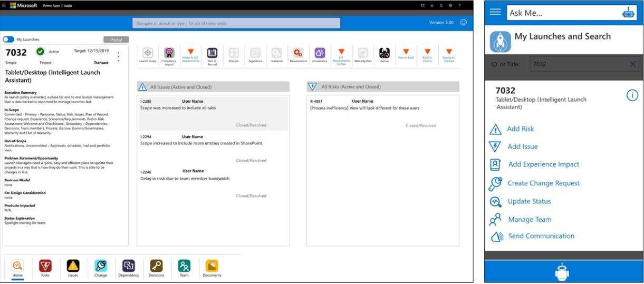Open the mobile hamburger menu
Image resolution: width=644 pixels, height=284 pixels.
495,13
